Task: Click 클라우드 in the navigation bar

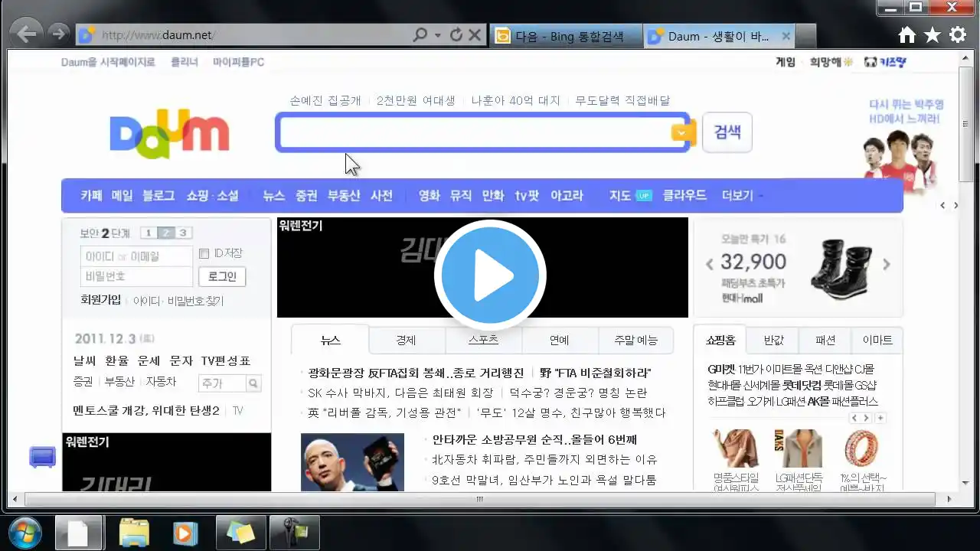Action: (x=684, y=196)
